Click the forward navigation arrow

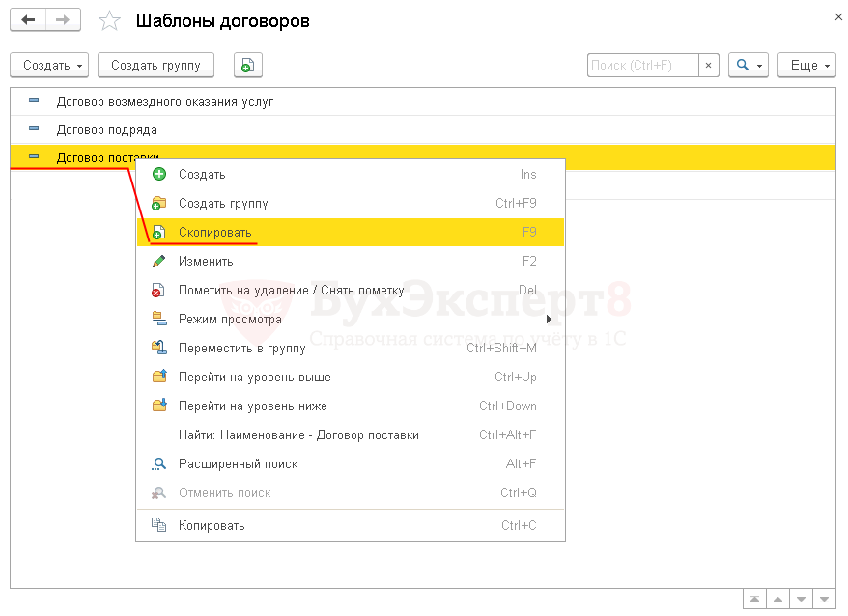tap(63, 20)
